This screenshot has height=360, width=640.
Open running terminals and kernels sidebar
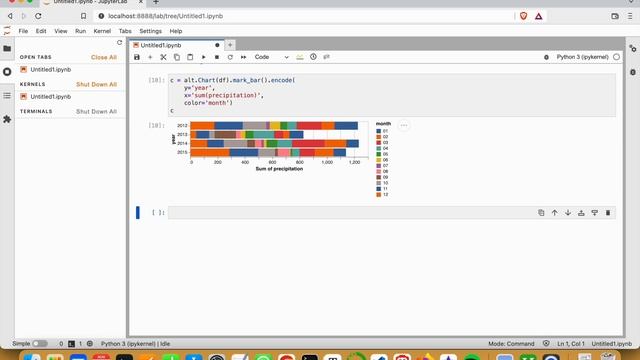click(7, 72)
